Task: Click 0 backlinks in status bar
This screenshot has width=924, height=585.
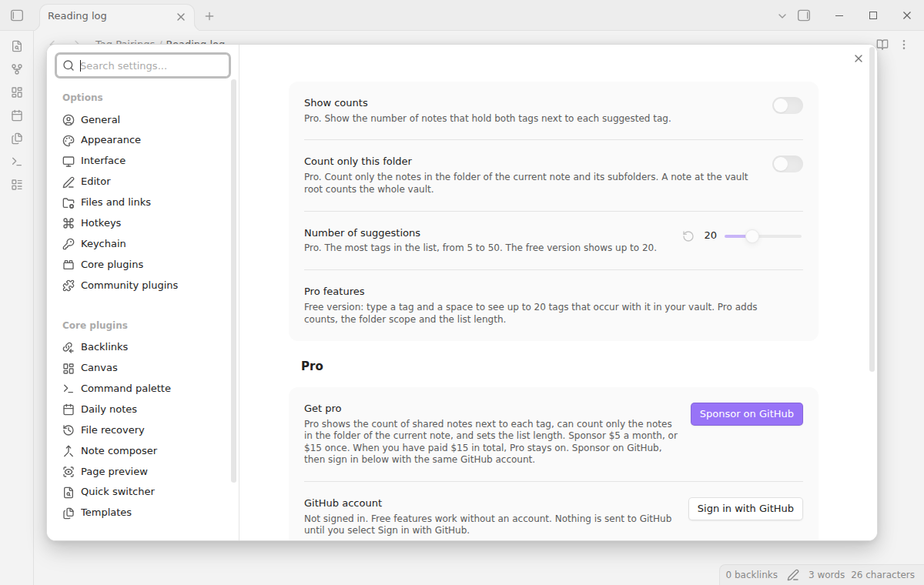Action: [x=752, y=575]
